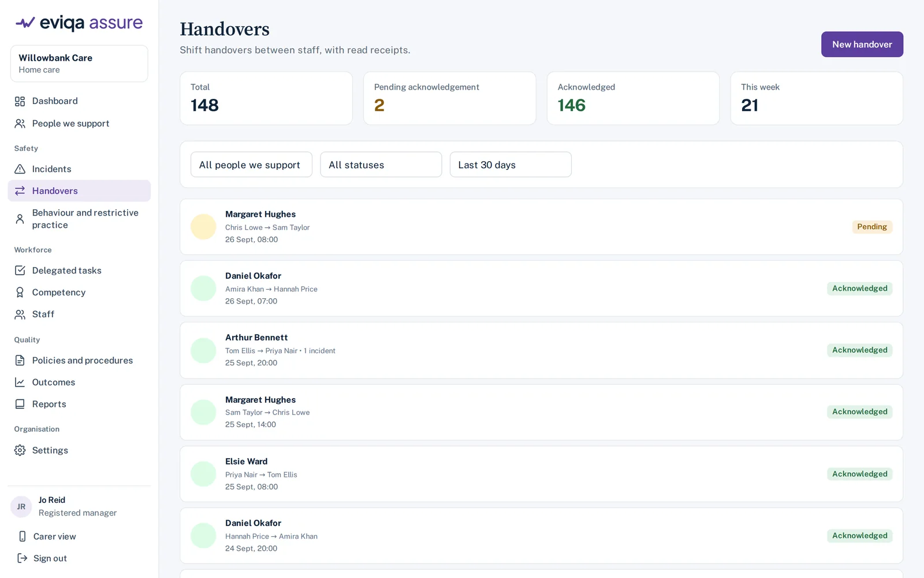
Task: Open Policies and procedures
Action: [79, 361]
